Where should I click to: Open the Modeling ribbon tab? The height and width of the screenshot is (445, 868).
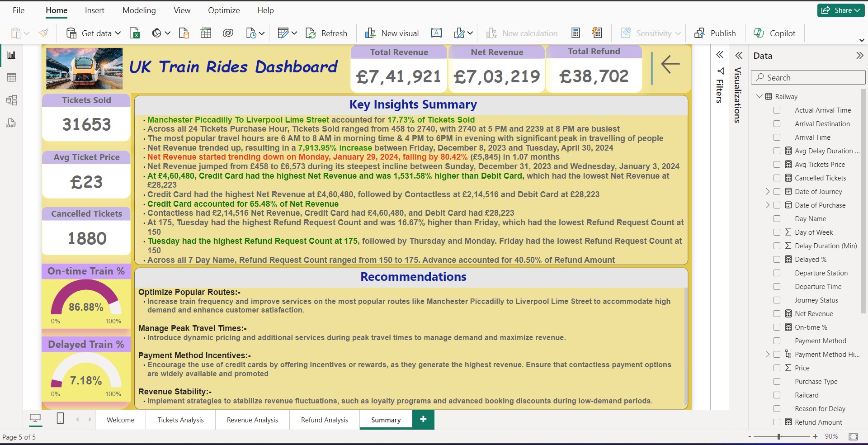139,10
